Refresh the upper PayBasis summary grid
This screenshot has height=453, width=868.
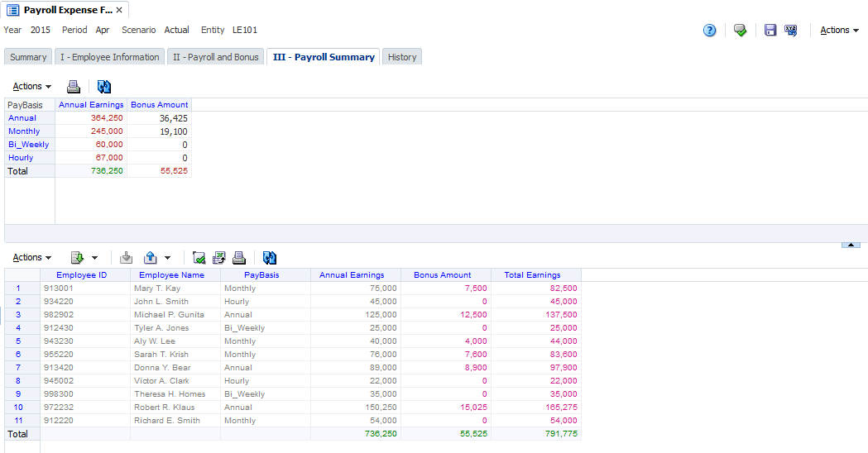pos(104,87)
